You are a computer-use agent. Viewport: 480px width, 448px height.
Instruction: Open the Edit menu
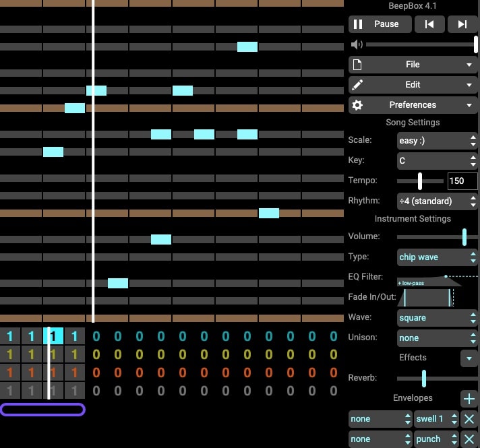click(413, 85)
